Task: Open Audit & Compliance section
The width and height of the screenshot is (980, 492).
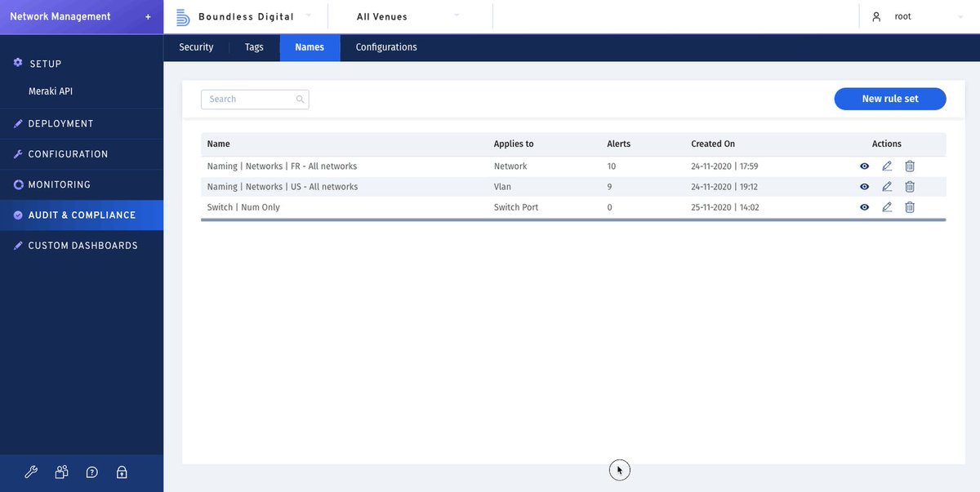Action: tap(82, 215)
